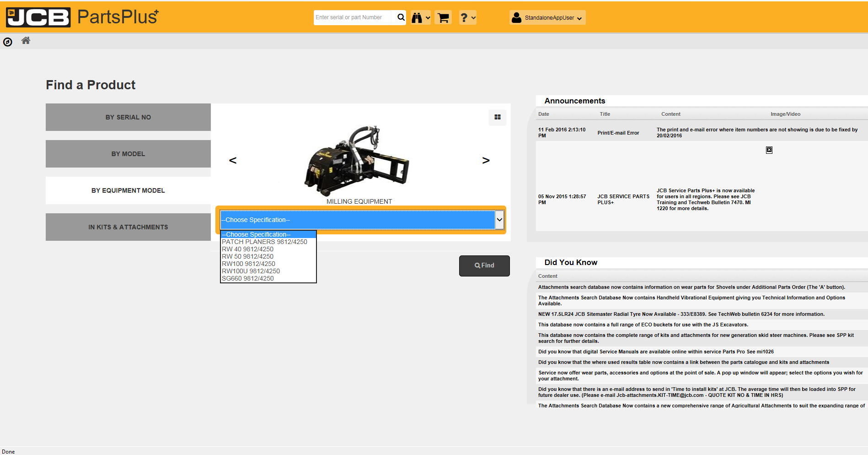The image size is (868, 455).
Task: Click the Content header under Did You Know
Action: click(548, 276)
